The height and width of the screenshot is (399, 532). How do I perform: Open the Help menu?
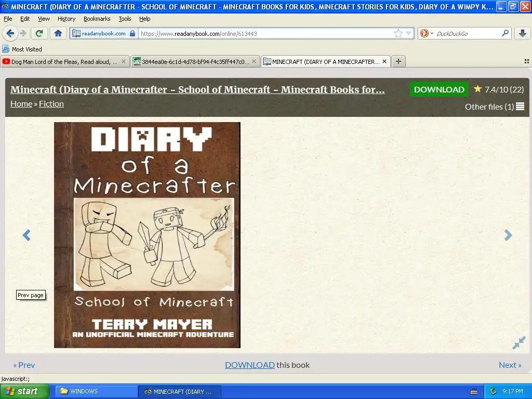[144, 19]
